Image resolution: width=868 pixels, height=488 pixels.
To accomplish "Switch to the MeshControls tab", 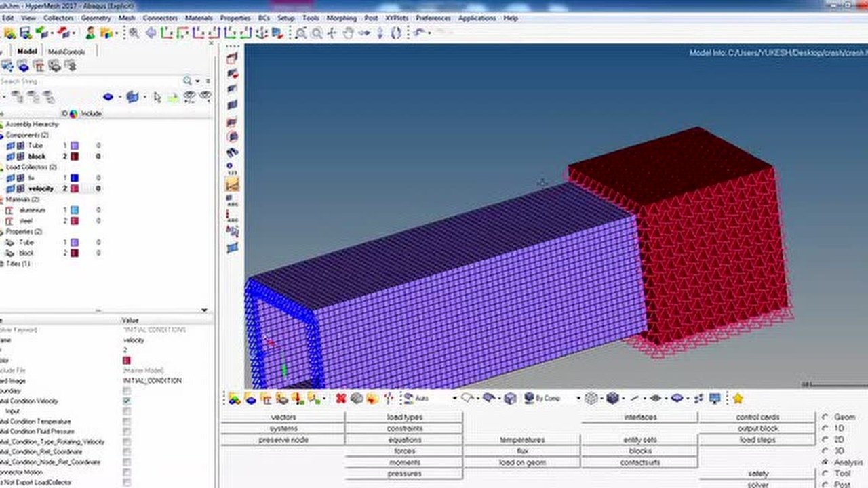I will (x=66, y=52).
